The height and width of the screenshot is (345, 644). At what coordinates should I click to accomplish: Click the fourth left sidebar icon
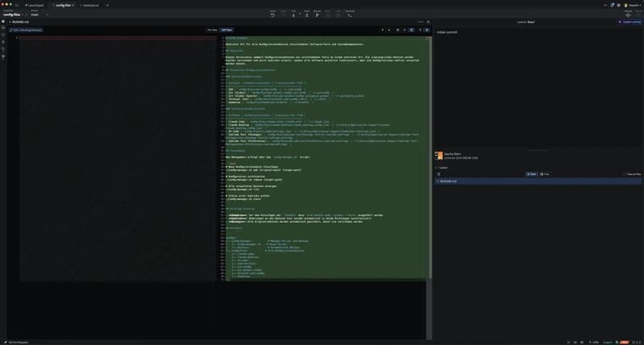tap(3, 42)
